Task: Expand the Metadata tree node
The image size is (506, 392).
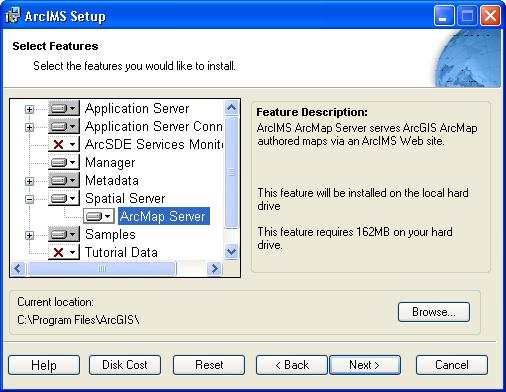Action: pyautogui.click(x=29, y=181)
